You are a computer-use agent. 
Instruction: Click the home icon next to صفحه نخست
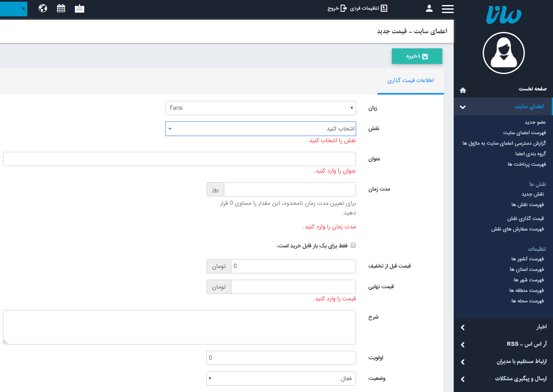463,90
